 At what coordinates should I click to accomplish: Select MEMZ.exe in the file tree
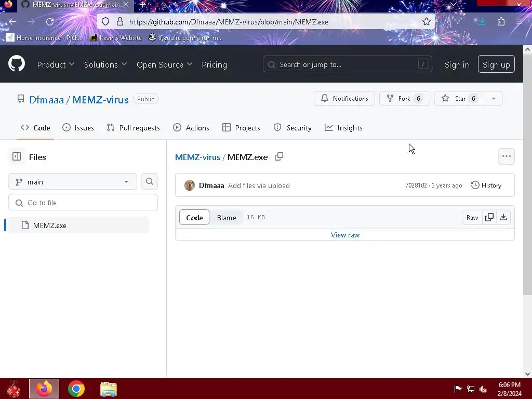tap(79, 225)
